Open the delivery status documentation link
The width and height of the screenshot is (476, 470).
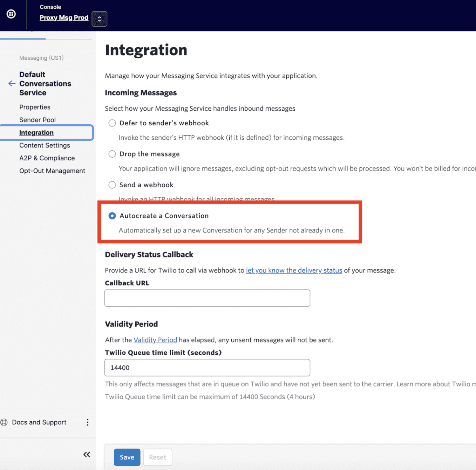click(294, 270)
